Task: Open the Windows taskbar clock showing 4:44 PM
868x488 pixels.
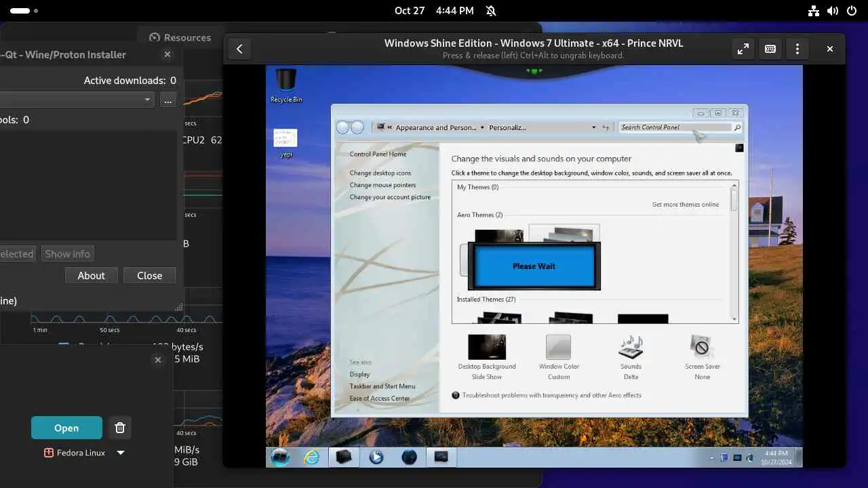Action: click(x=776, y=457)
